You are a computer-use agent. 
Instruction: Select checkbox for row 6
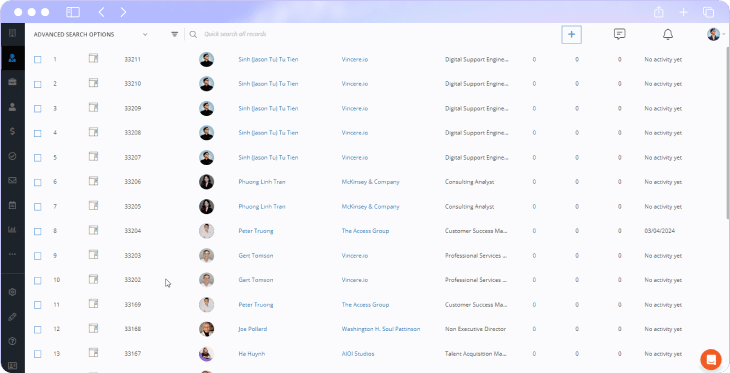[38, 182]
